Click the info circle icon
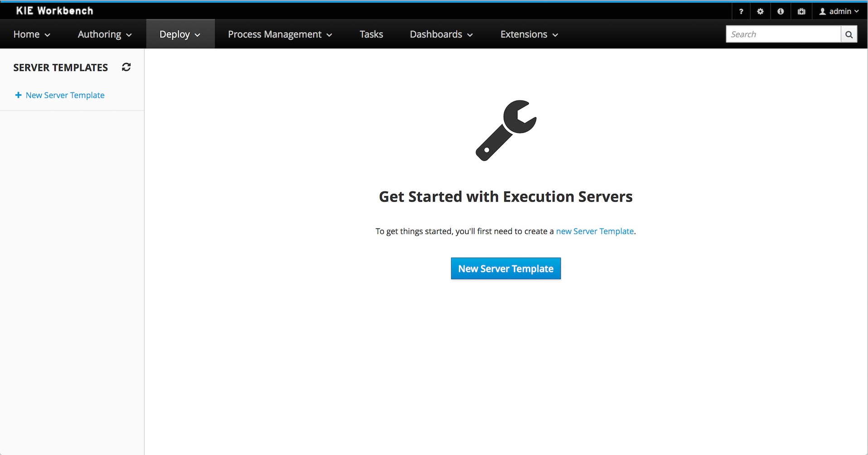This screenshot has width=868, height=455. click(x=781, y=11)
